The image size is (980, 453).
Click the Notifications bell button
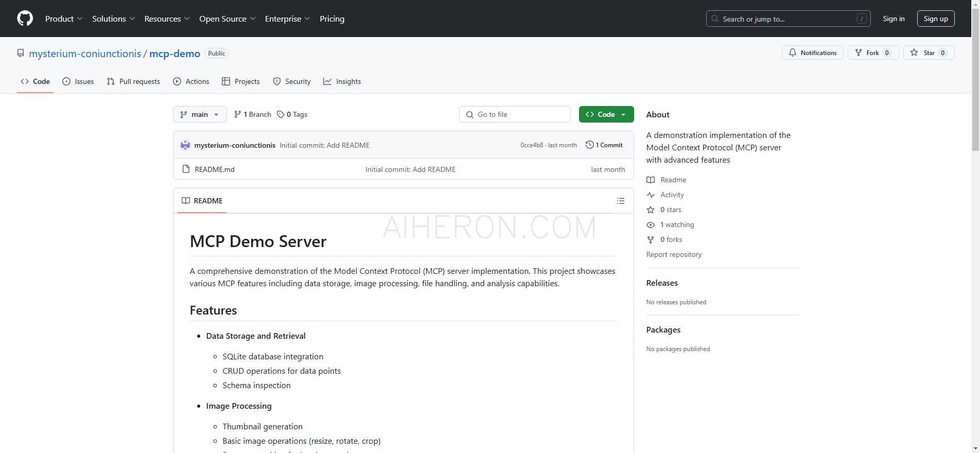[x=813, y=53]
